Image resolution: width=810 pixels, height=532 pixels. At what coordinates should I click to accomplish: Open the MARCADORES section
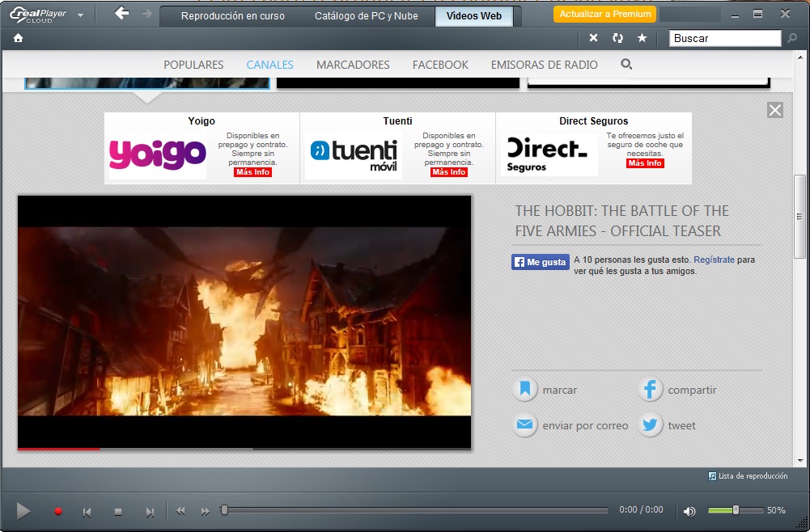pyautogui.click(x=353, y=65)
